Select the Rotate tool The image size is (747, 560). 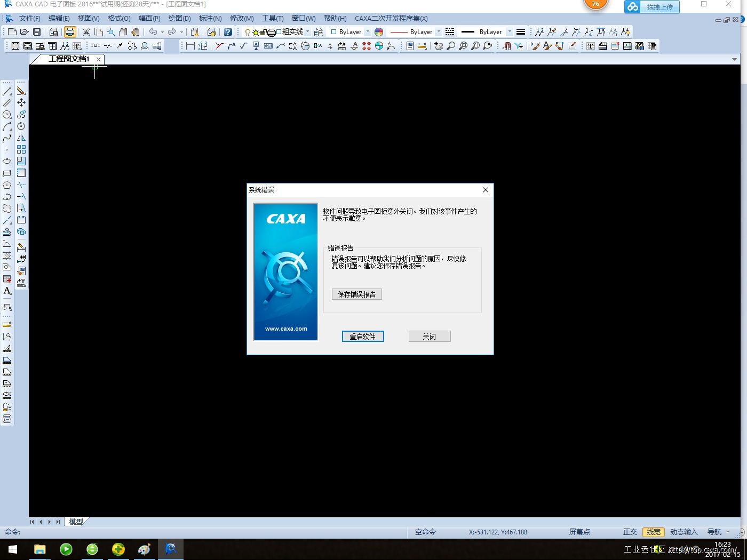[21, 126]
